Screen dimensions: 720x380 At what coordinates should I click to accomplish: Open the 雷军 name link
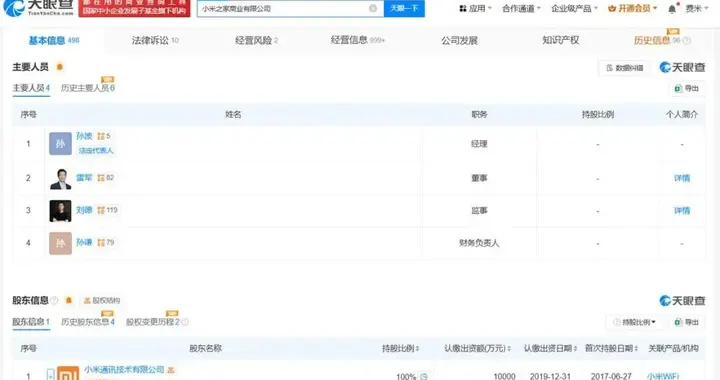pos(84,178)
